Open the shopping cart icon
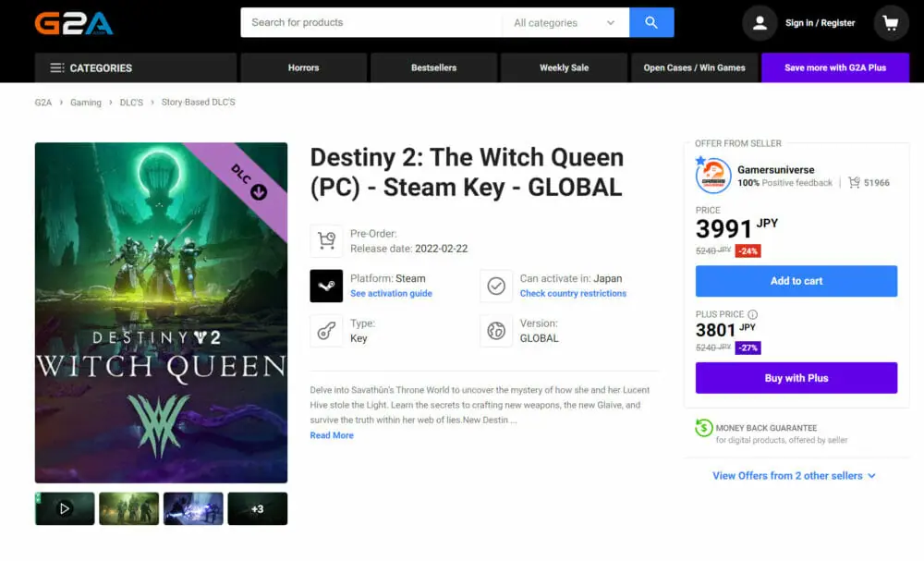This screenshot has height=561, width=924. point(891,23)
